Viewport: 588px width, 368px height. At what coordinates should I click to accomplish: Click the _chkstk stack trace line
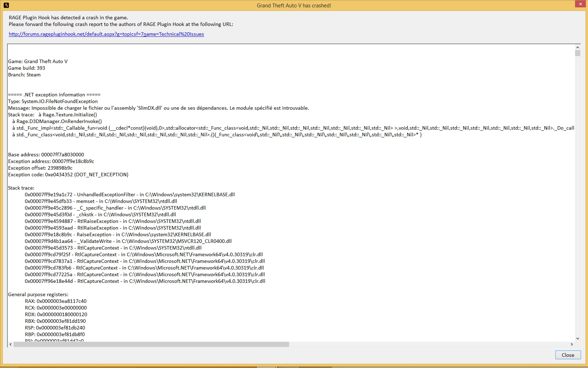(100, 214)
